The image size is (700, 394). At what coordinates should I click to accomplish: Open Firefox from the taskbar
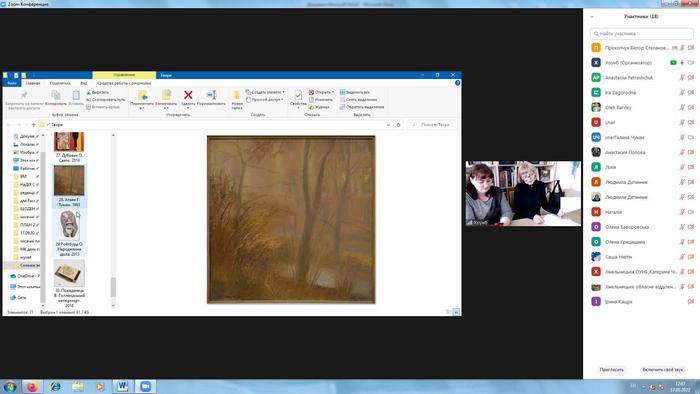32,386
